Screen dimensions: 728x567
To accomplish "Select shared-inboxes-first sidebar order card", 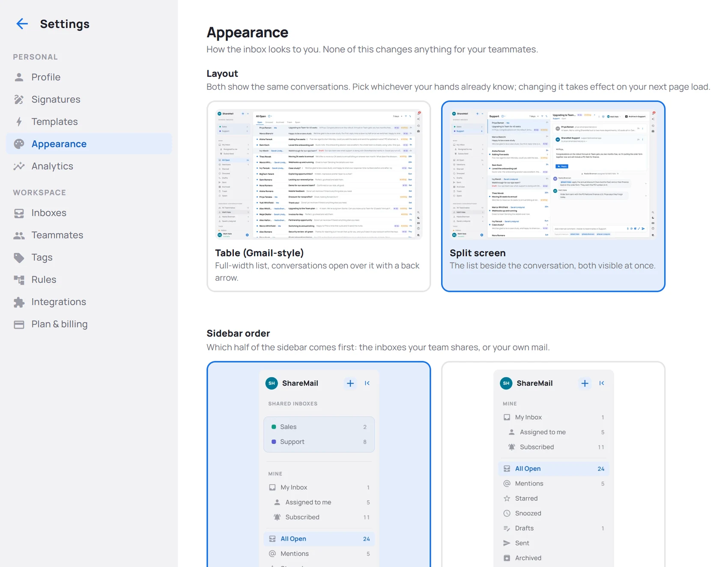I will coord(319,464).
